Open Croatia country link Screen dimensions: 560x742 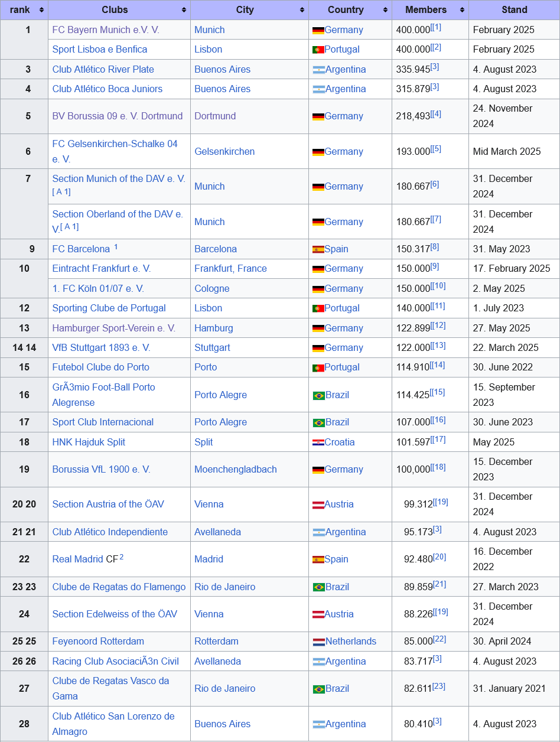(x=340, y=442)
